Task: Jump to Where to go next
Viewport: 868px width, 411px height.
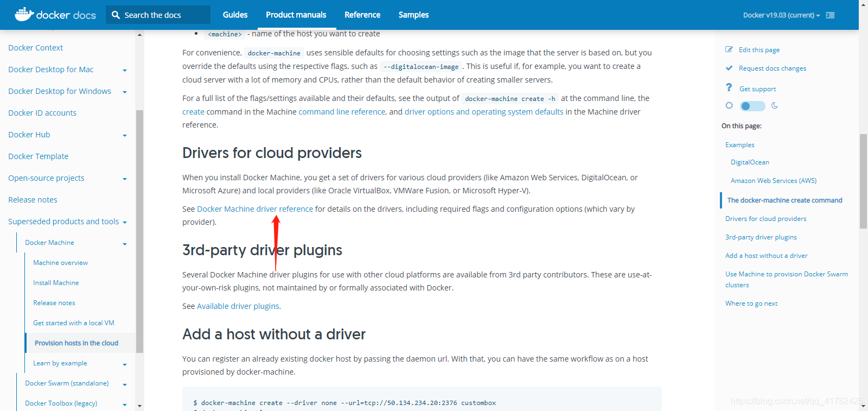Action: coord(751,303)
